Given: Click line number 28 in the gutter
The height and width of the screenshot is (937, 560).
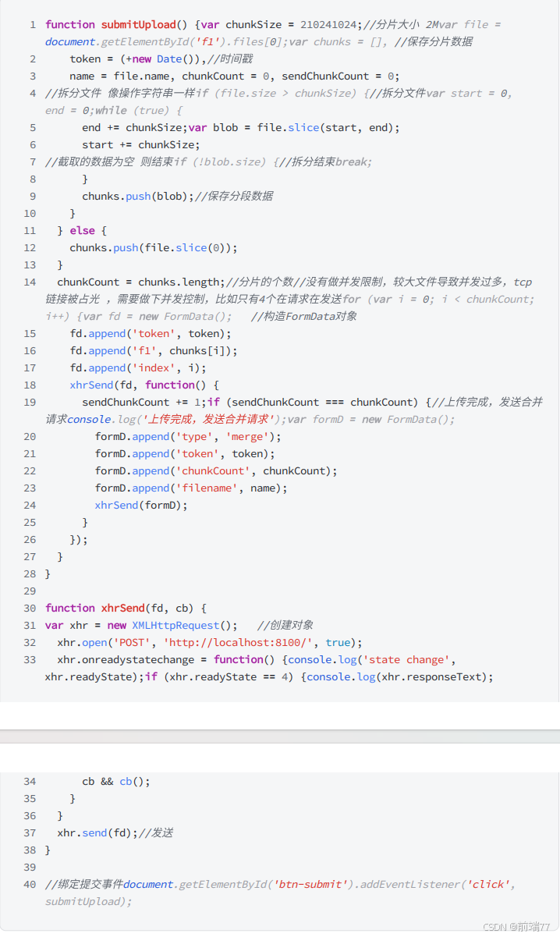Looking at the screenshot, I should click(x=30, y=573).
